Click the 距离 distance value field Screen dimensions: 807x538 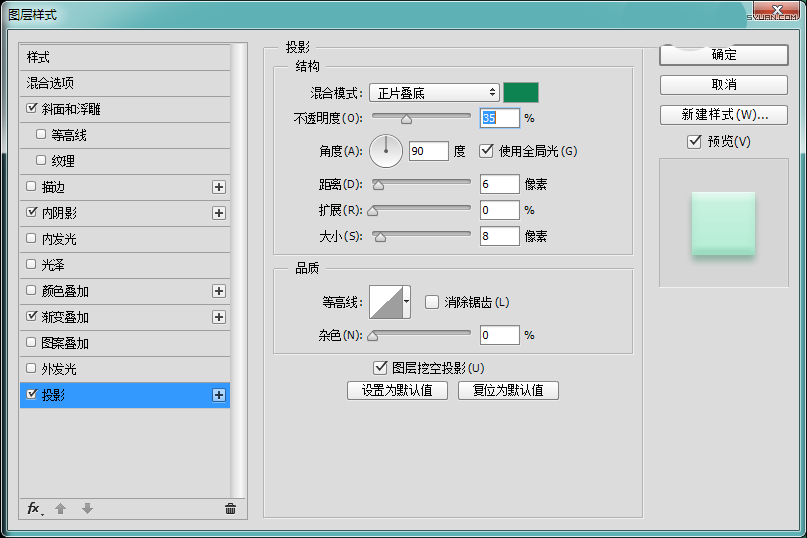tap(499, 184)
